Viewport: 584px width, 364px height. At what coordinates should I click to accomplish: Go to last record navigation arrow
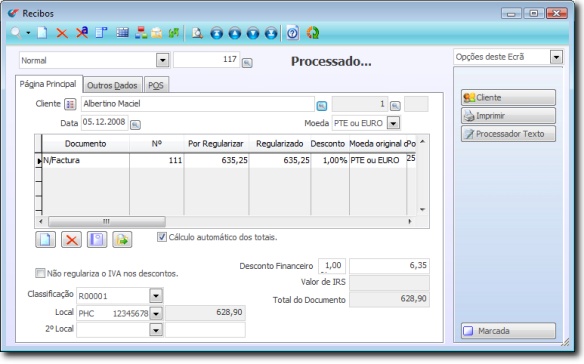click(x=271, y=33)
